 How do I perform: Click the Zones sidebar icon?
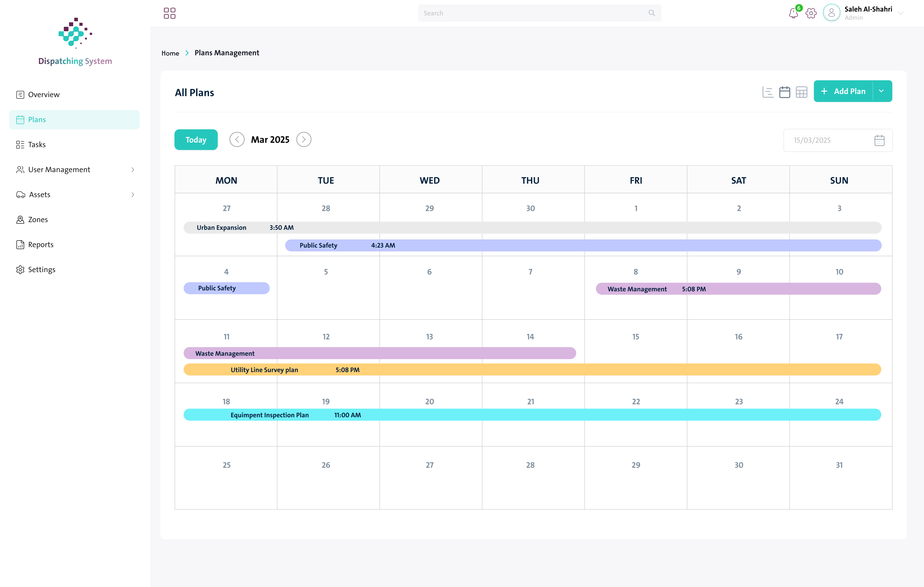tap(20, 220)
